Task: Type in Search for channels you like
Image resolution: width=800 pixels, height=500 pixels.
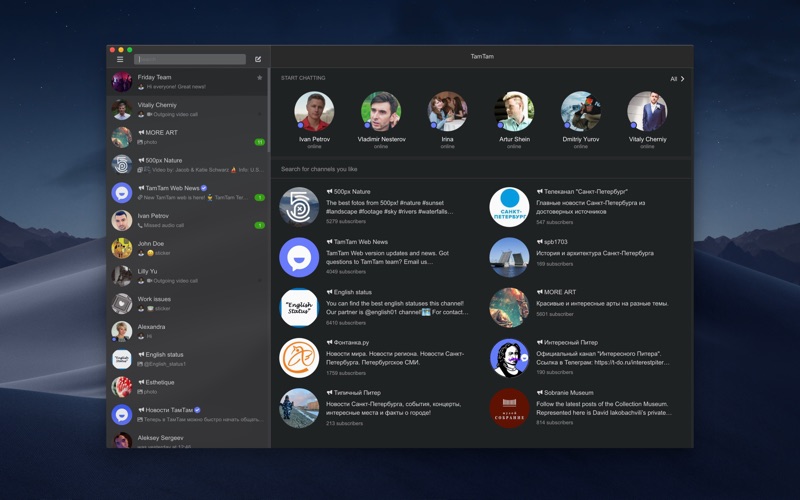Action: click(x=400, y=169)
